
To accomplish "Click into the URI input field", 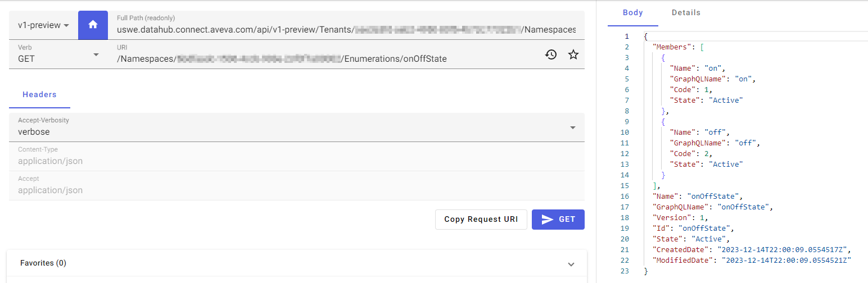I will pyautogui.click(x=326, y=54).
